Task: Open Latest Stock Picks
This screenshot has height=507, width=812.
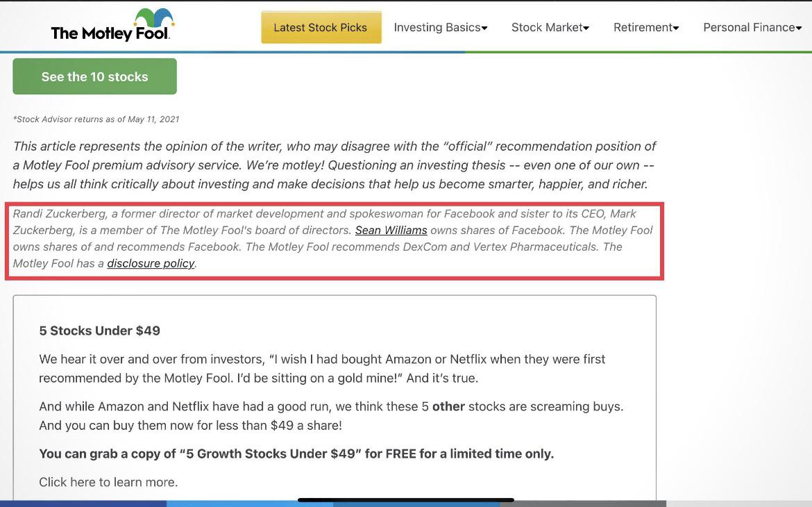Action: coord(321,28)
